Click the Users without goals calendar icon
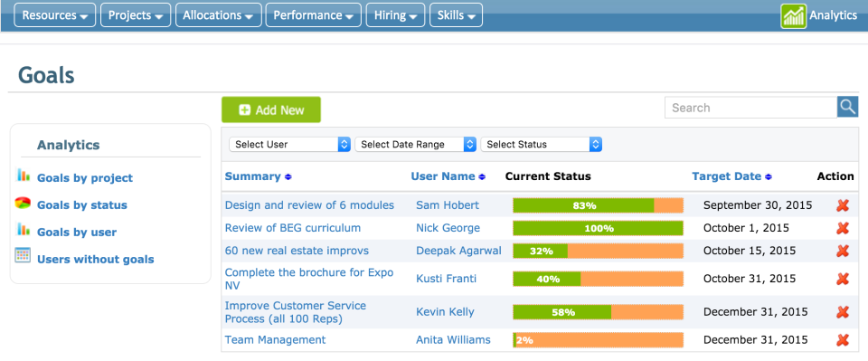This screenshot has height=361, width=868. [x=23, y=256]
